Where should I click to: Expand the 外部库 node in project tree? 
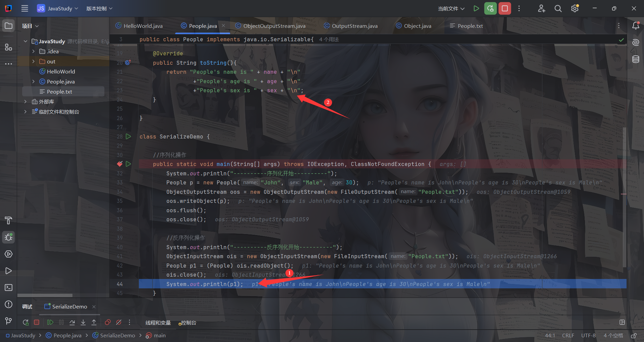[x=25, y=102]
